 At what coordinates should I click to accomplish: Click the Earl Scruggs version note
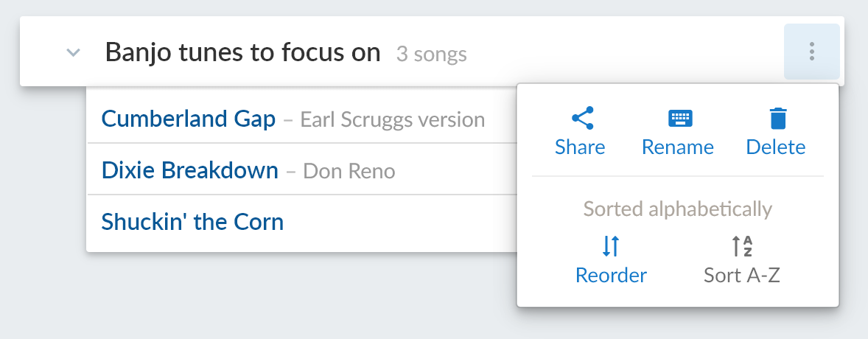pos(392,119)
